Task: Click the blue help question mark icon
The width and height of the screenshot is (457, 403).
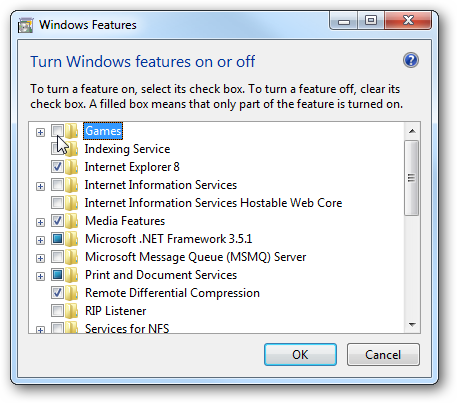Action: 411,60
